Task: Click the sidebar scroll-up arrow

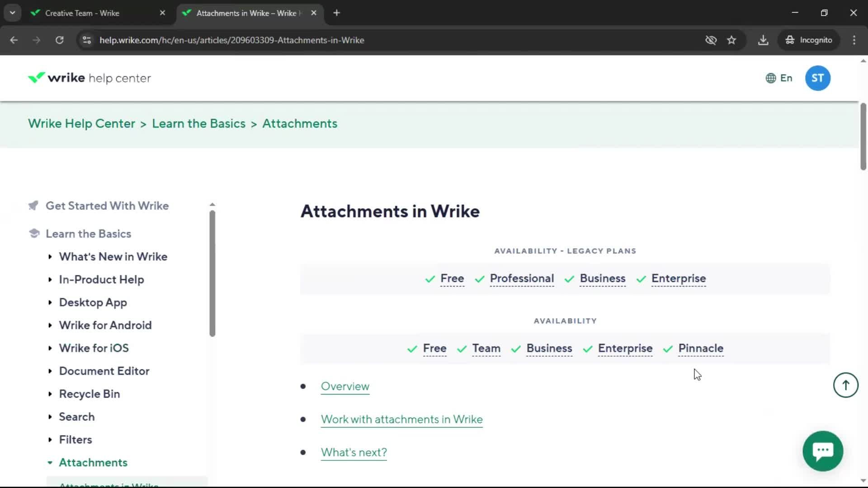Action: (x=212, y=205)
